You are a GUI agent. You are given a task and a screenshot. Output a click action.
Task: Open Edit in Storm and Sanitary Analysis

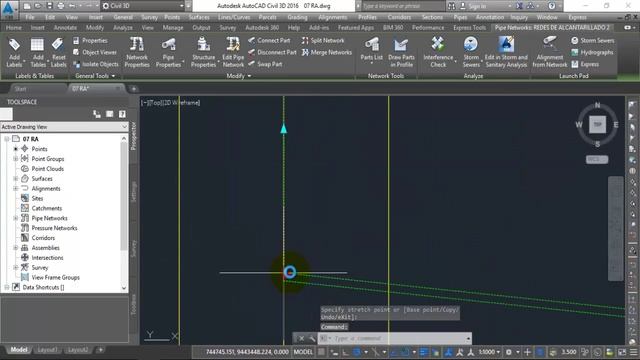(x=506, y=52)
